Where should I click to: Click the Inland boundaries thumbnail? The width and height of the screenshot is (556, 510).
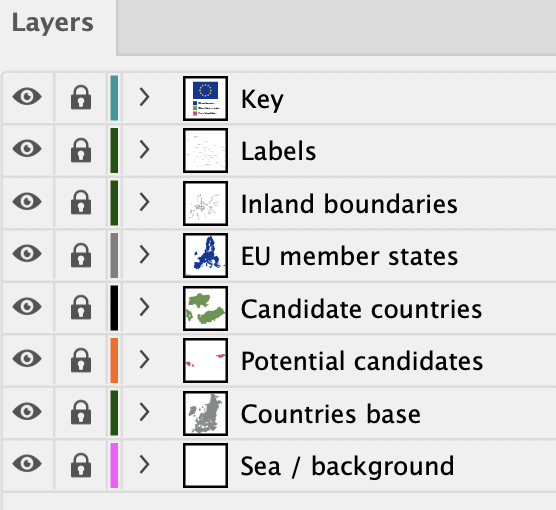[205, 203]
